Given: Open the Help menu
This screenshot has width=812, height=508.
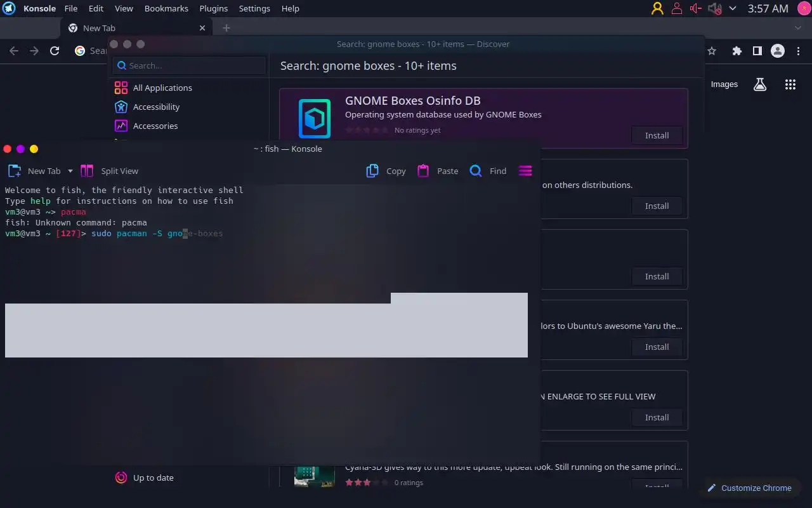Looking at the screenshot, I should pos(290,8).
